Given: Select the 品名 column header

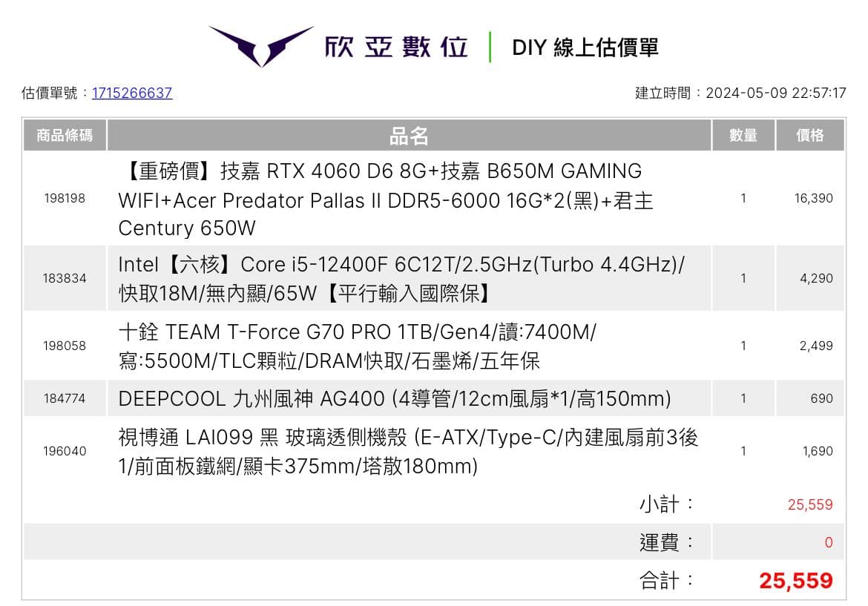Looking at the screenshot, I should pos(409,136).
